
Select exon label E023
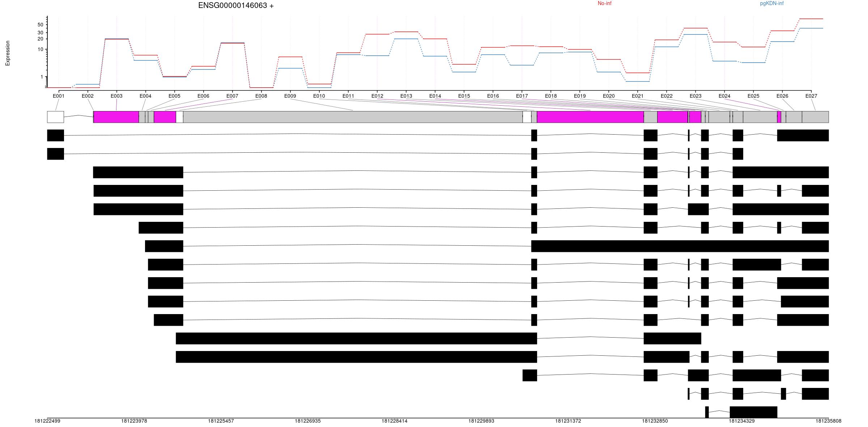coord(695,96)
